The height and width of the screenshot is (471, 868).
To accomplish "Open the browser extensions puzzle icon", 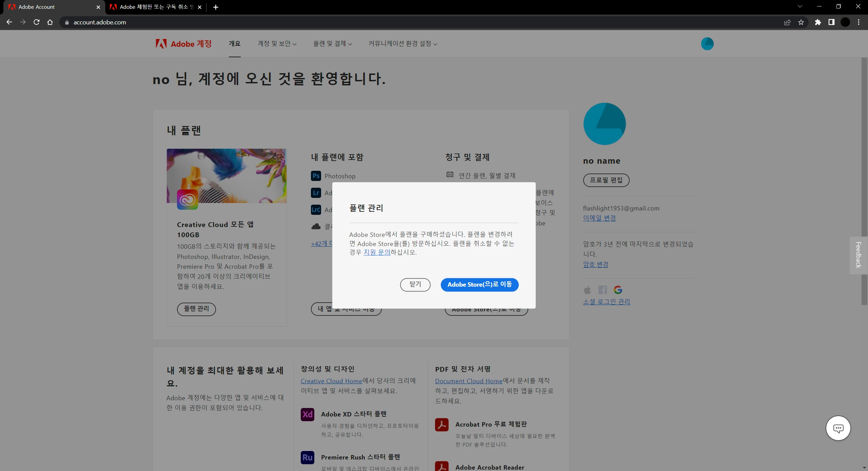I will (x=818, y=22).
